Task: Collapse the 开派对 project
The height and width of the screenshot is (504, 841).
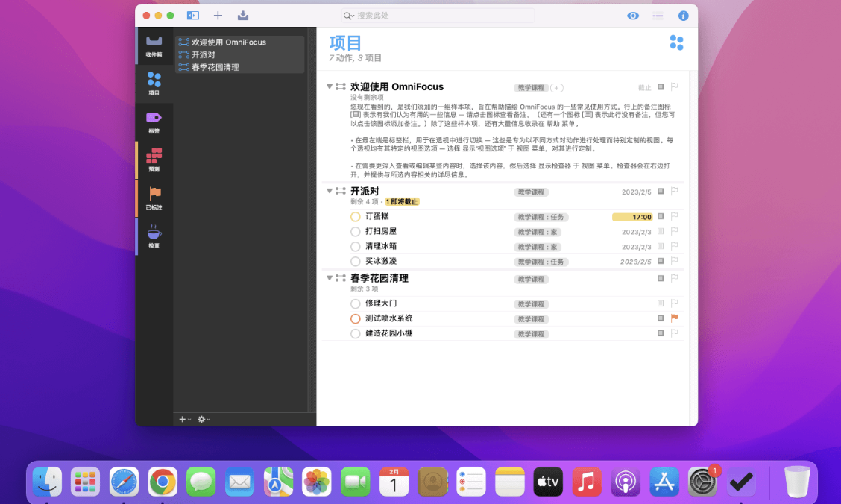Action: pyautogui.click(x=330, y=191)
